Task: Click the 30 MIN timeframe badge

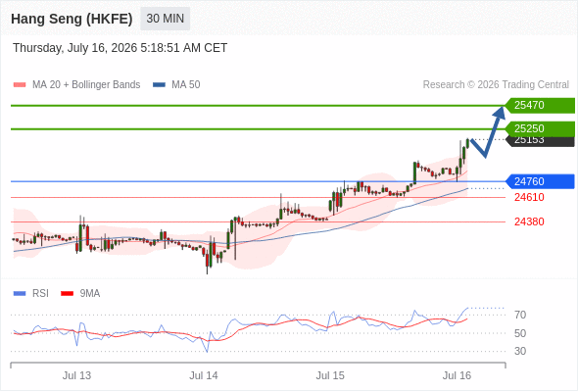Action: click(x=166, y=19)
